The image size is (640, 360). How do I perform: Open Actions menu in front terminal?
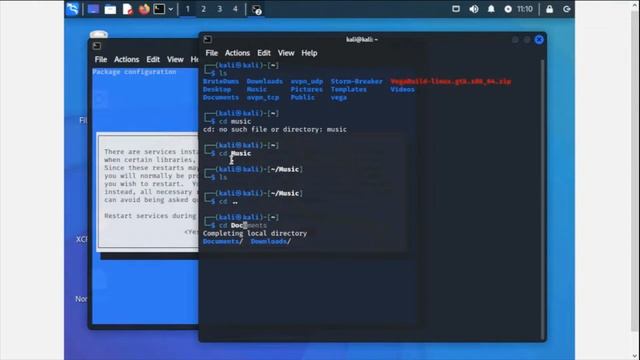pos(237,53)
